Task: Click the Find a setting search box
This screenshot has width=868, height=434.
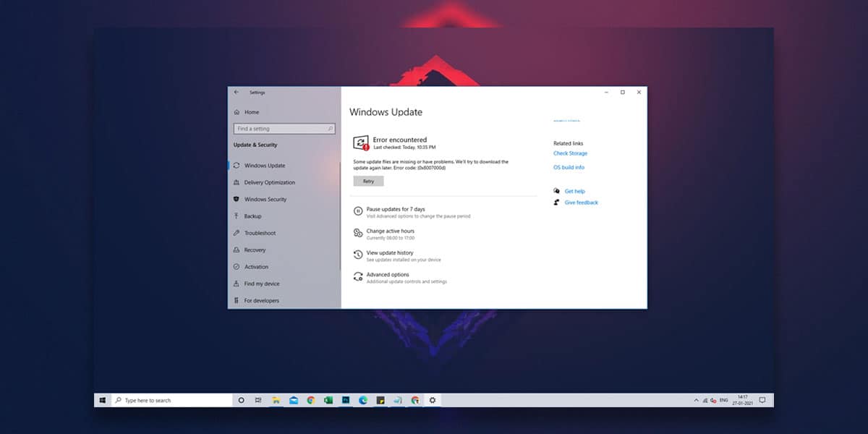Action: click(284, 129)
